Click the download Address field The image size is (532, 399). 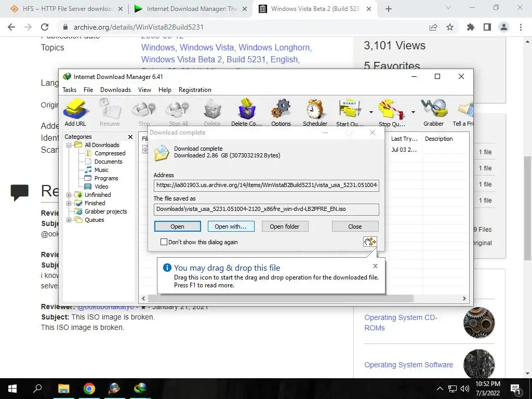[x=267, y=185]
